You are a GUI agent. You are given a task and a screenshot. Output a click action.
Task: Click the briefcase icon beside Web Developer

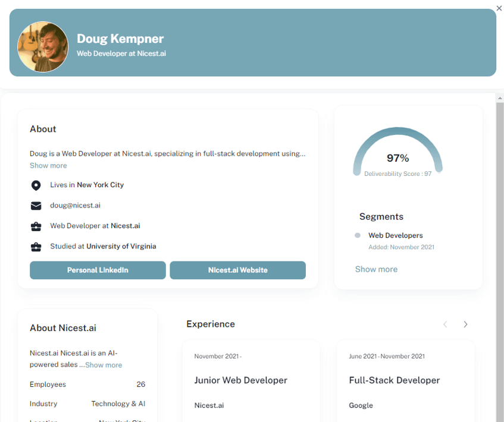click(x=36, y=226)
